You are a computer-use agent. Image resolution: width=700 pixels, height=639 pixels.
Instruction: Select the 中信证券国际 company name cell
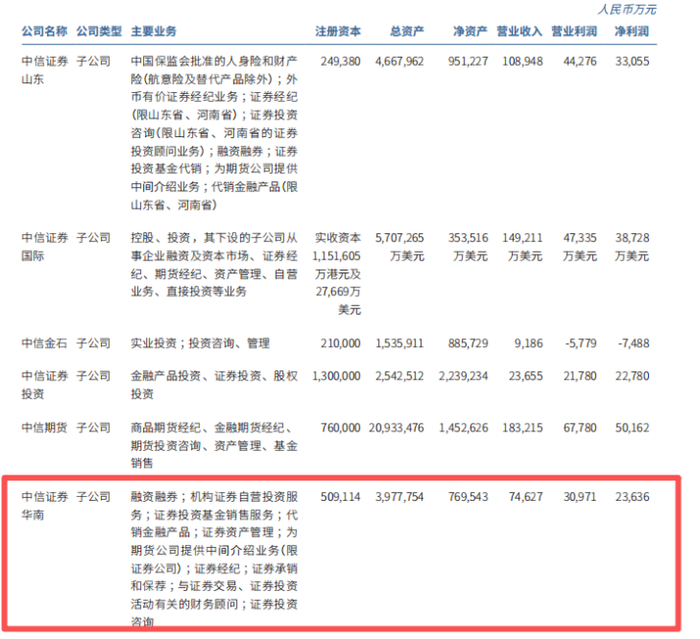point(45,246)
